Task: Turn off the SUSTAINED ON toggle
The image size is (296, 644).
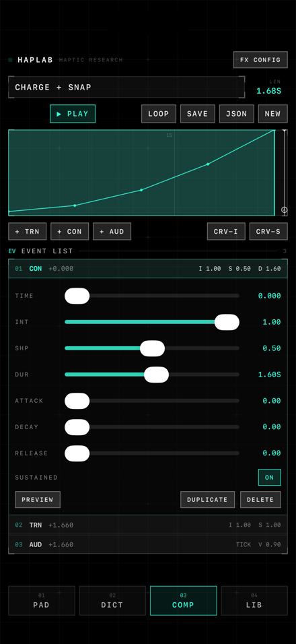Action: pos(269,477)
